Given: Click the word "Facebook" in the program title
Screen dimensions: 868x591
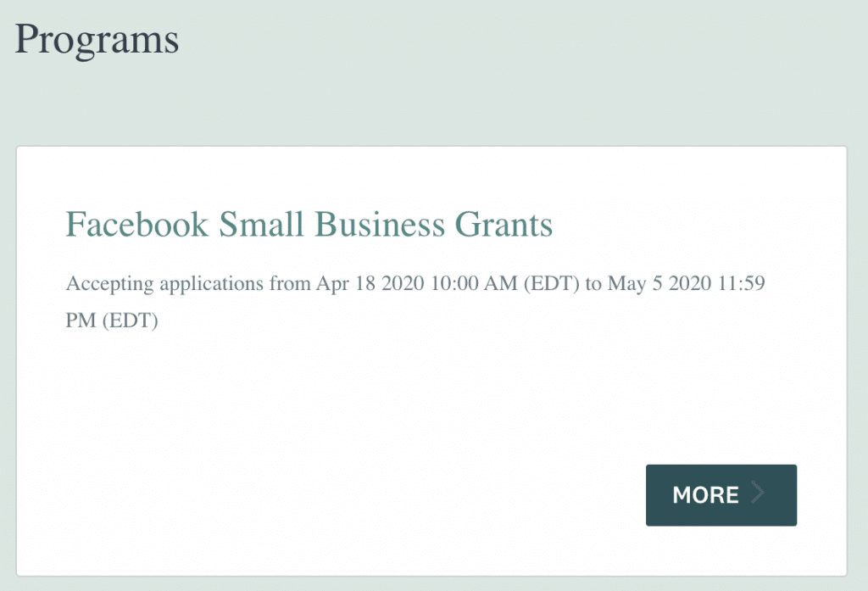Looking at the screenshot, I should [136, 225].
